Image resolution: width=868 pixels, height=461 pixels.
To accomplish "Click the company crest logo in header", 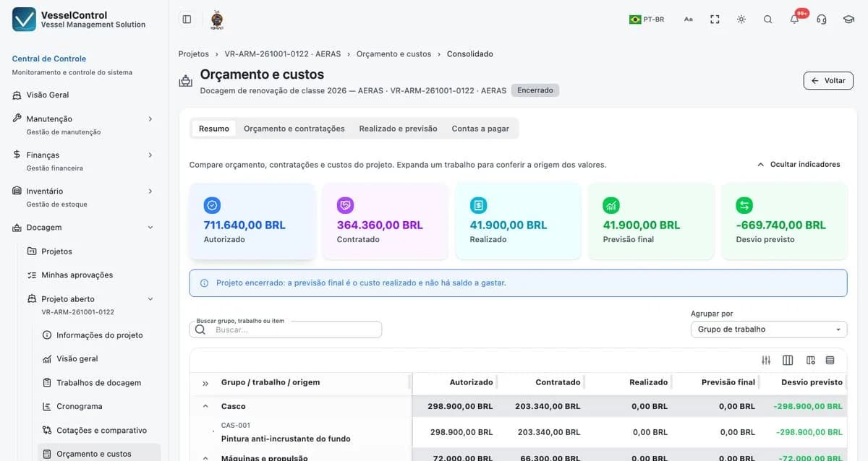I will tap(216, 20).
